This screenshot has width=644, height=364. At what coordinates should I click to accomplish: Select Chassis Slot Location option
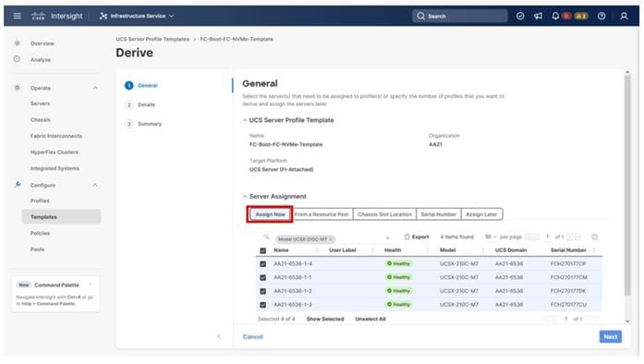[x=384, y=214]
